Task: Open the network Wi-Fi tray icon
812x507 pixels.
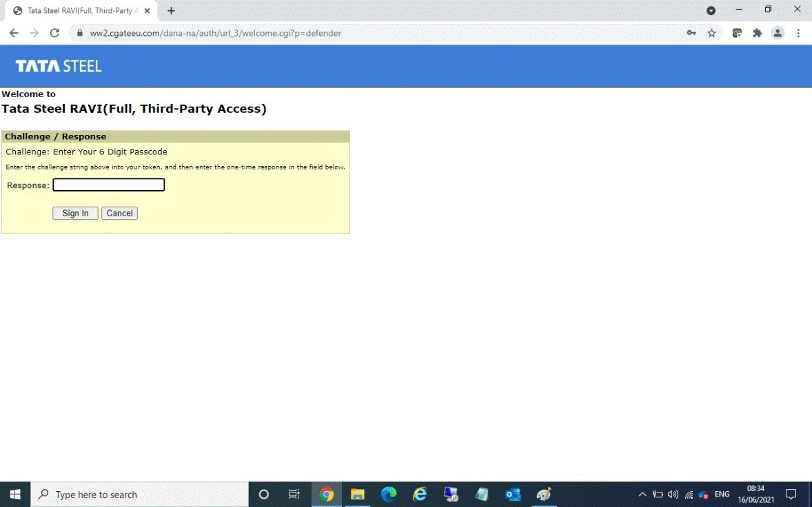Action: click(x=688, y=495)
